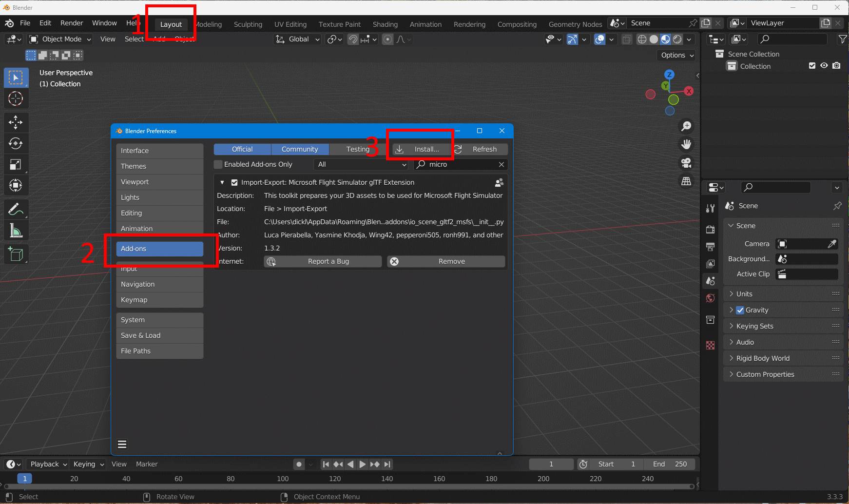Viewport: 849px width, 504px height.
Task: Open the Playback dropdown menu
Action: coord(48,464)
